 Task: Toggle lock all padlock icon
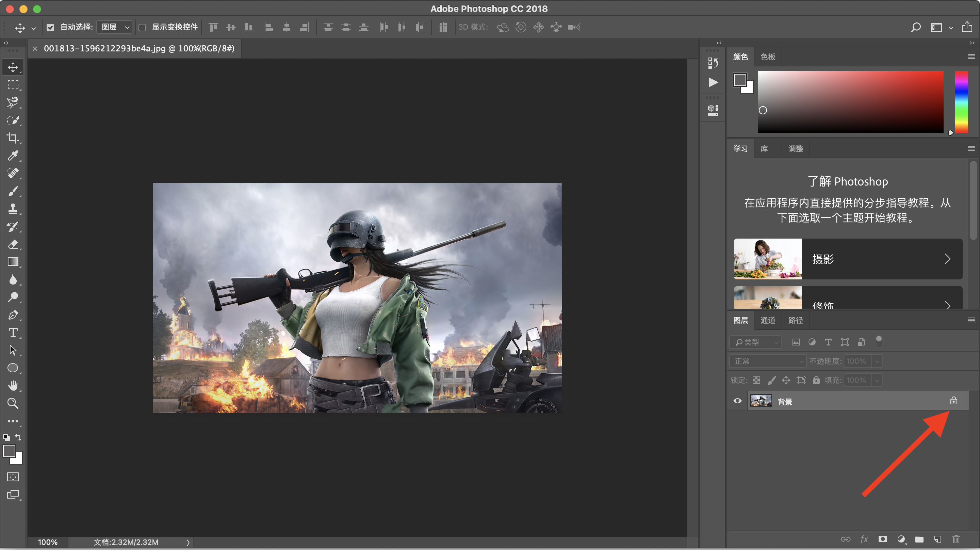(x=816, y=380)
